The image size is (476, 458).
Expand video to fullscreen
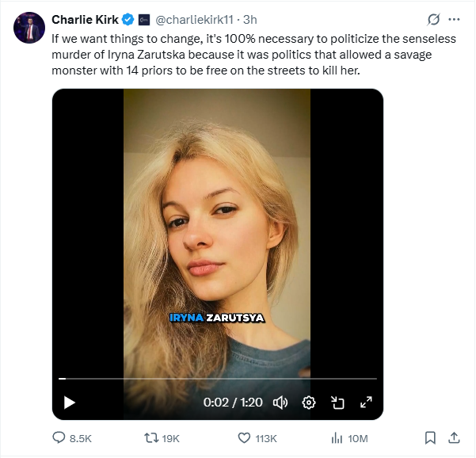[366, 403]
